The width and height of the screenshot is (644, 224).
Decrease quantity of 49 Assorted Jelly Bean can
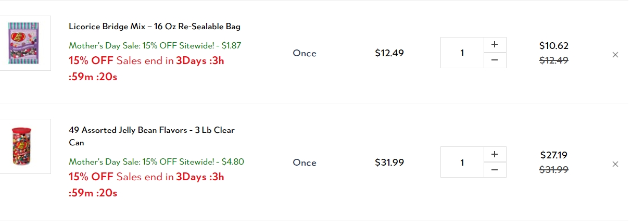pos(495,170)
